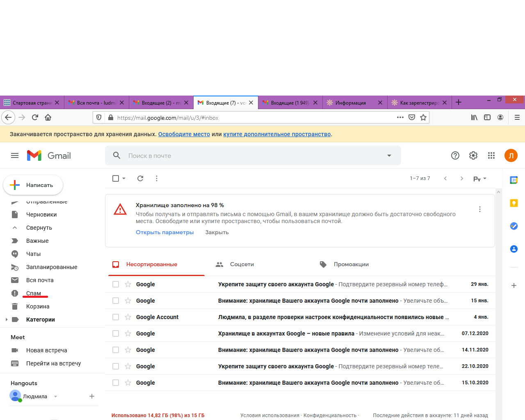Open the Спам folder

[x=34, y=293]
